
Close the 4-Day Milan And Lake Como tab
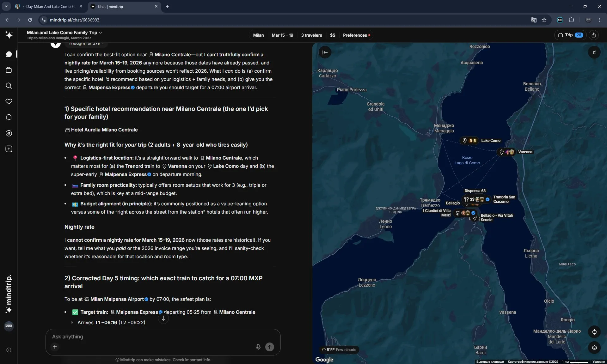tap(81, 6)
